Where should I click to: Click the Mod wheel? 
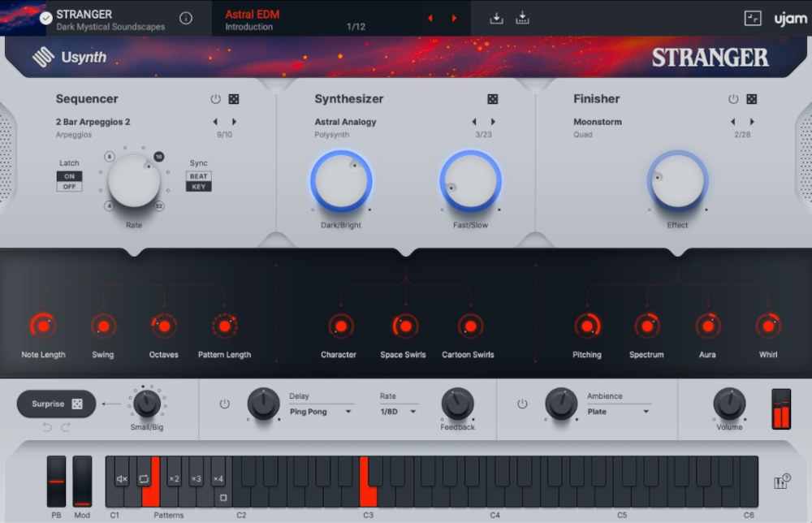click(x=81, y=481)
